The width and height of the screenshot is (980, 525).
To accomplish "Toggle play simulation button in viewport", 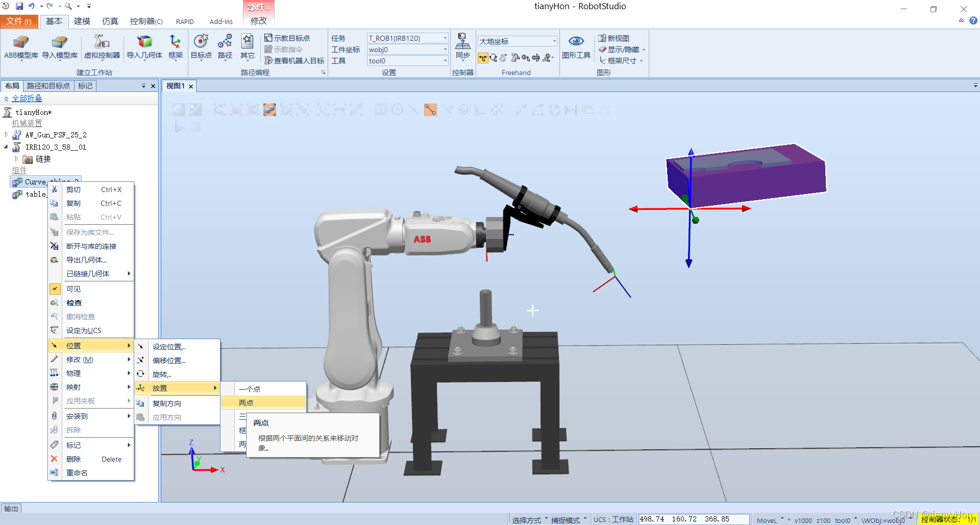I will 179,127.
